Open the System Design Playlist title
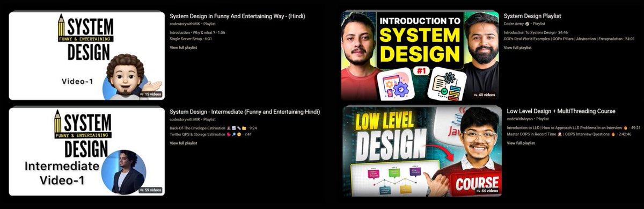 tap(532, 16)
